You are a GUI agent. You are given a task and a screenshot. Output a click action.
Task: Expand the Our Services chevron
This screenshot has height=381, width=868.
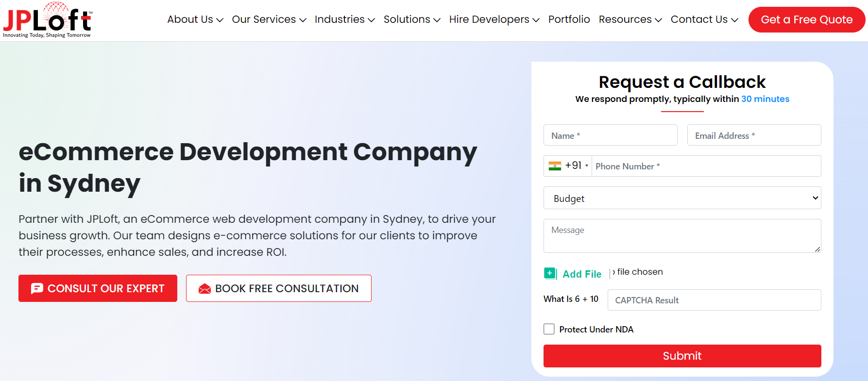303,20
